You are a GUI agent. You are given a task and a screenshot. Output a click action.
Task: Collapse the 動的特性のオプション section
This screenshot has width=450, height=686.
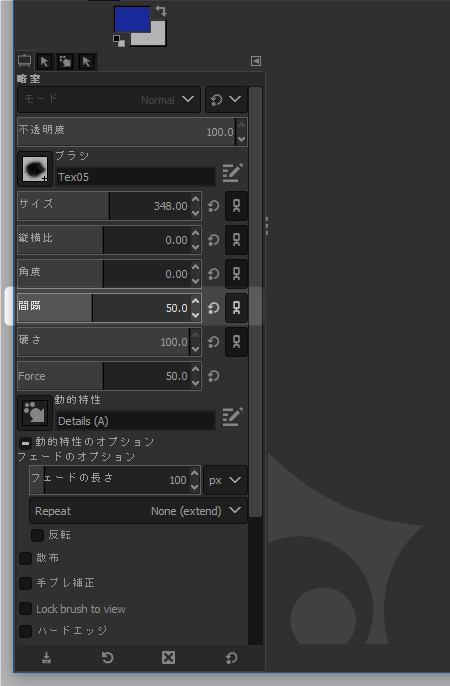[x=25, y=443]
